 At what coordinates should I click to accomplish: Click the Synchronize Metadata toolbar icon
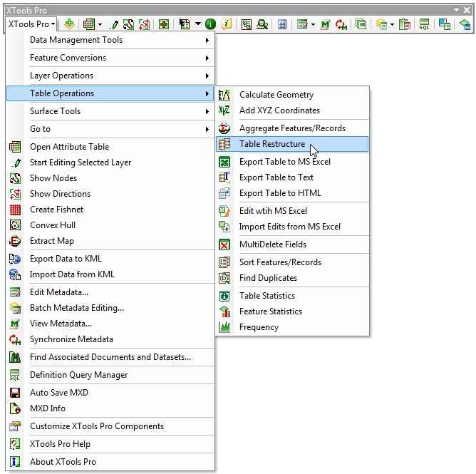tap(341, 24)
